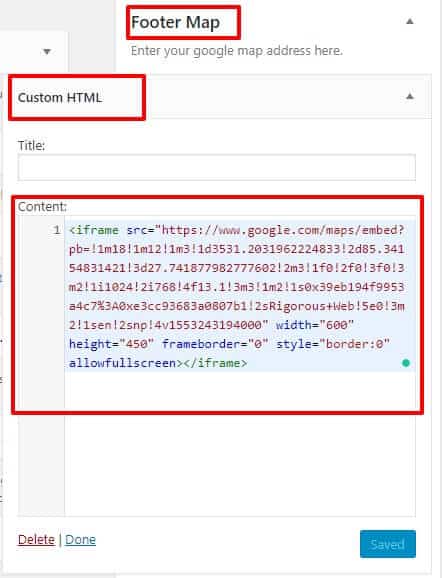Click the iframe opening tag in code
Screen dimensions: 442x578
pyautogui.click(x=94, y=230)
